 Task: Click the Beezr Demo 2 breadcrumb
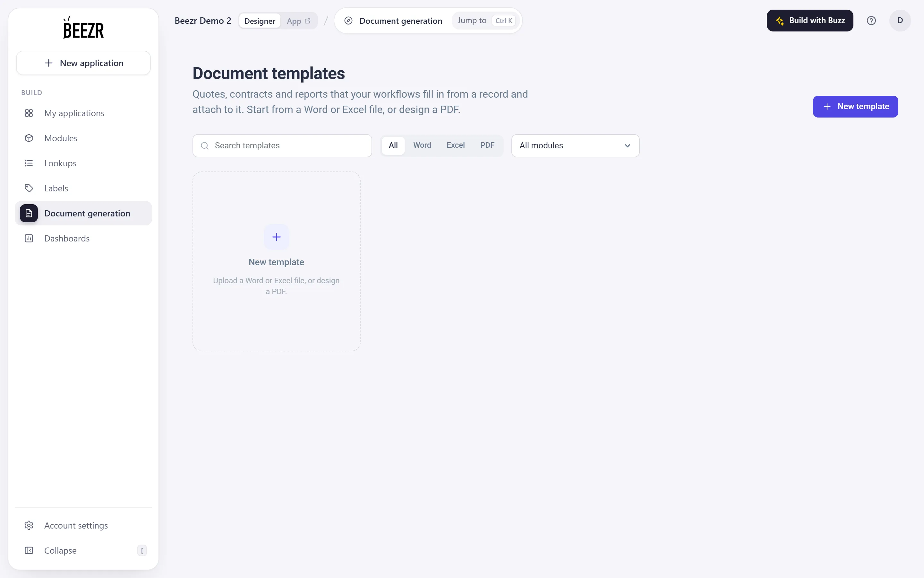203,21
